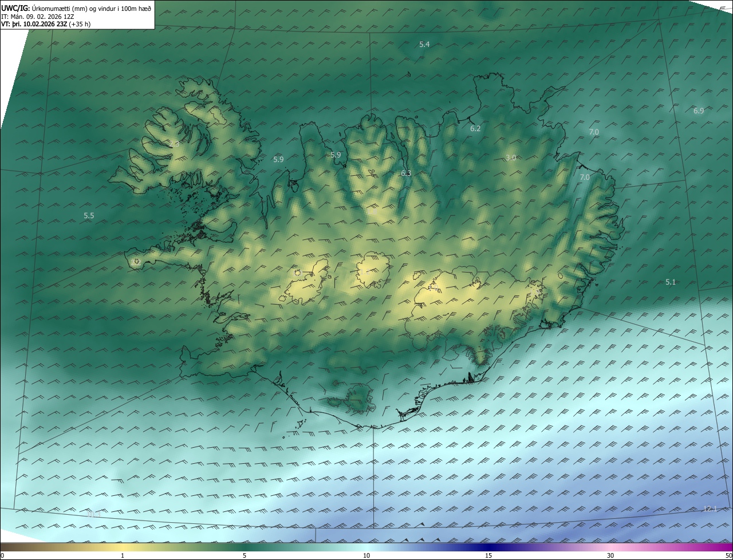Click the 50 tick label on the color scale
Viewport: 733px width, 560px height.
tap(728, 555)
